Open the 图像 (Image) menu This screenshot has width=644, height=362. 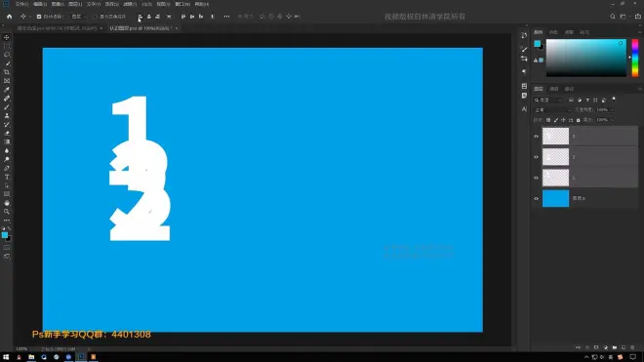pos(58,4)
